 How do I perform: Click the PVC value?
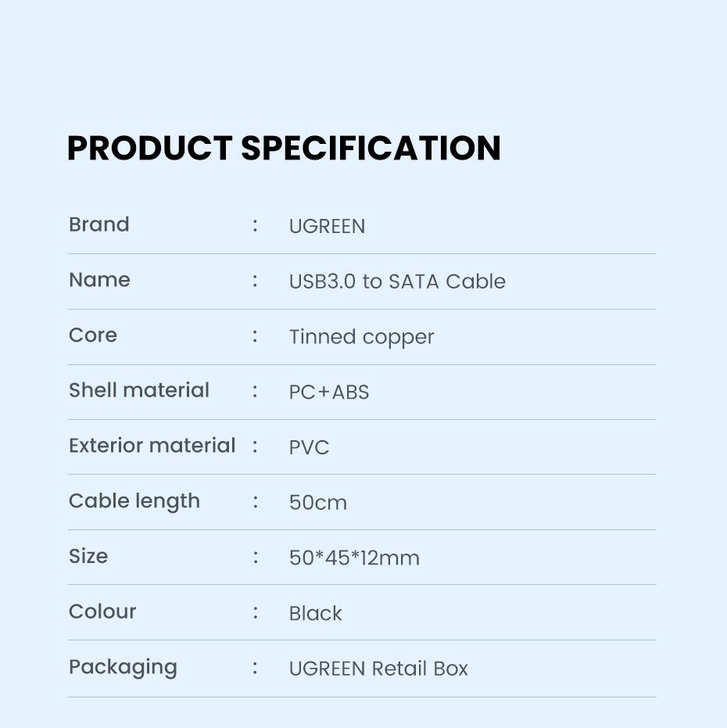click(309, 448)
